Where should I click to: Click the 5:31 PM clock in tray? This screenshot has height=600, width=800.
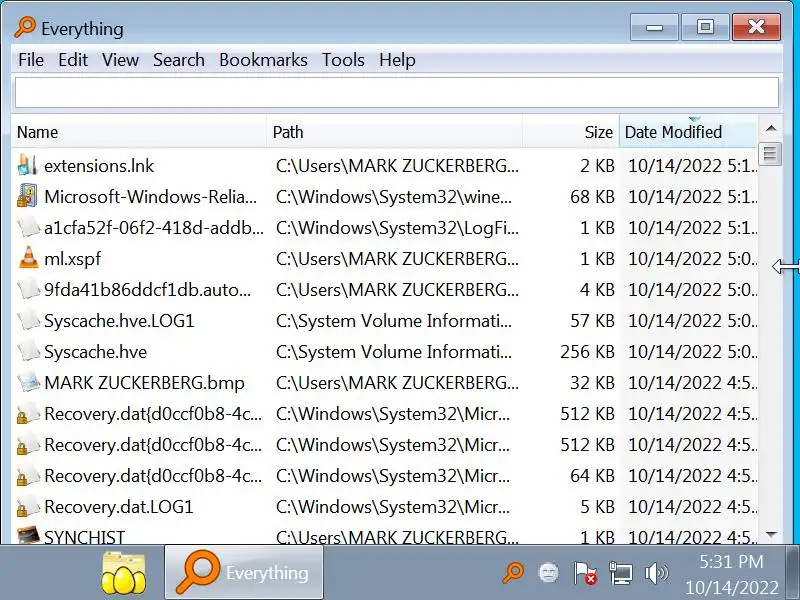pos(731,561)
